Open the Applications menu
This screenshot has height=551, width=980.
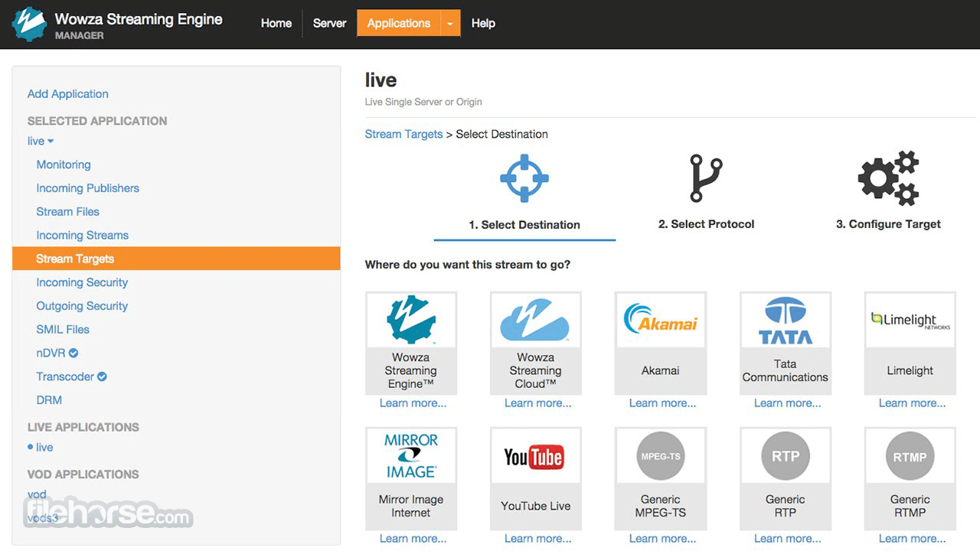click(399, 24)
